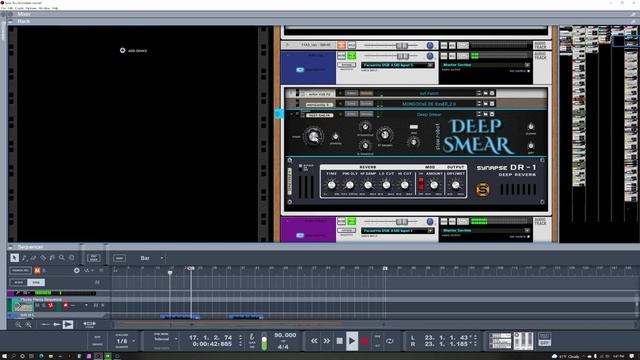Start recording with the red Record button
640x360 pixels.
pos(364,341)
